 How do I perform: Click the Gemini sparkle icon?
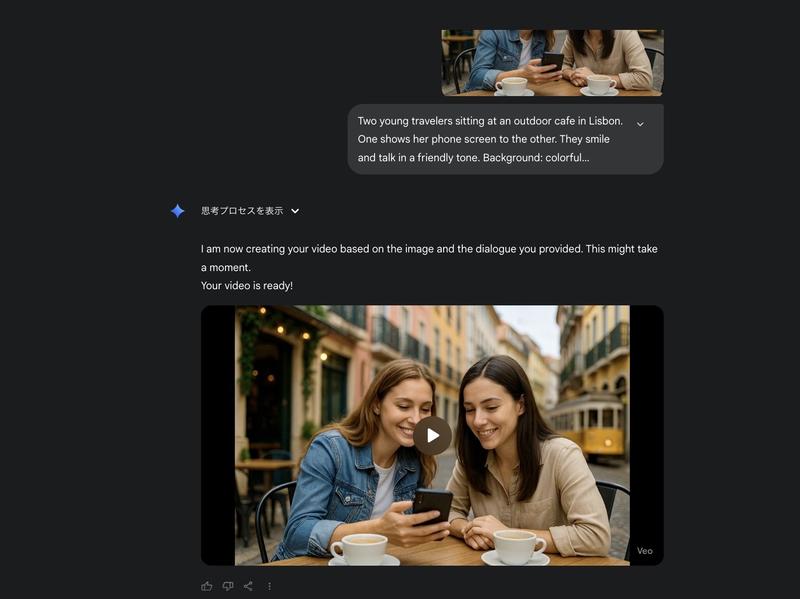click(177, 211)
